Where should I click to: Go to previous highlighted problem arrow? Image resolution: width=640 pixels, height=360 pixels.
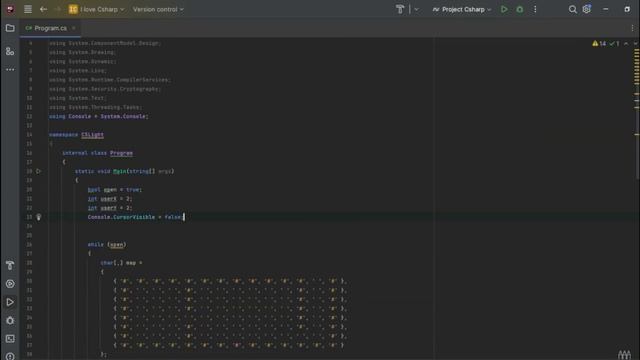point(626,43)
